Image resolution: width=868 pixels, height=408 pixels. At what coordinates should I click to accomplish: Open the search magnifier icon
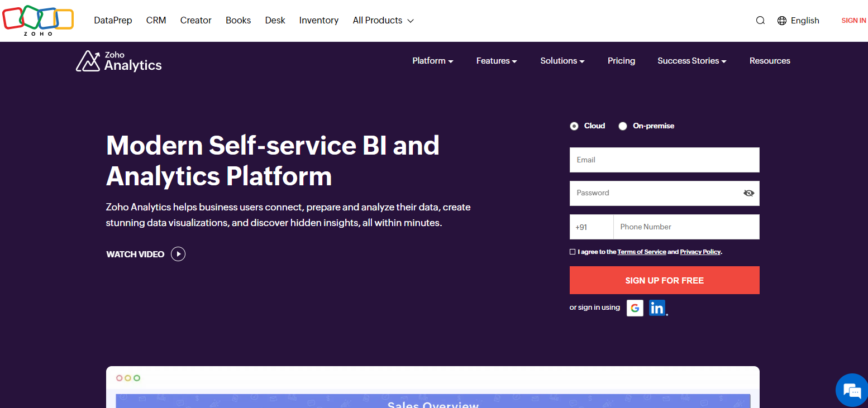[x=760, y=21]
